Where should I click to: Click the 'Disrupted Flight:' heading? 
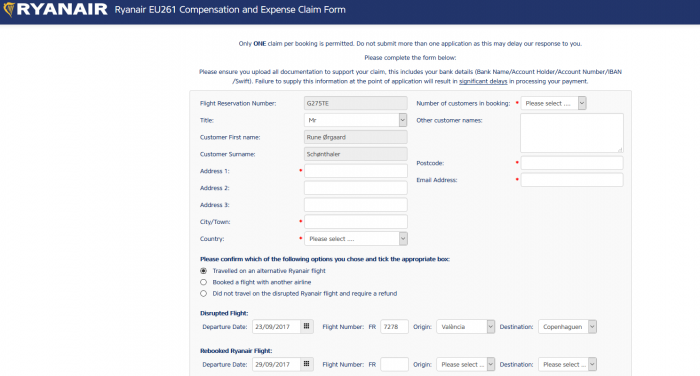(224, 313)
